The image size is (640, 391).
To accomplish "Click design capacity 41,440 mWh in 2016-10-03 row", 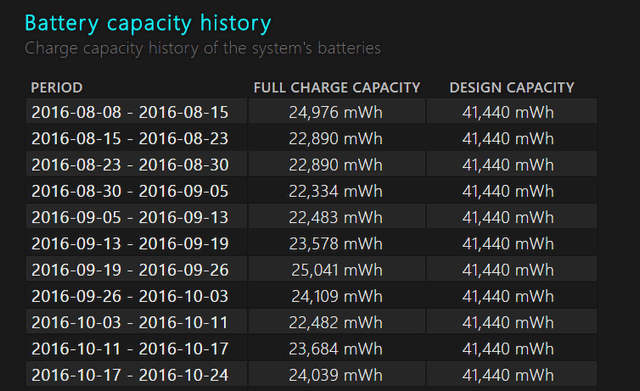I will point(508,322).
